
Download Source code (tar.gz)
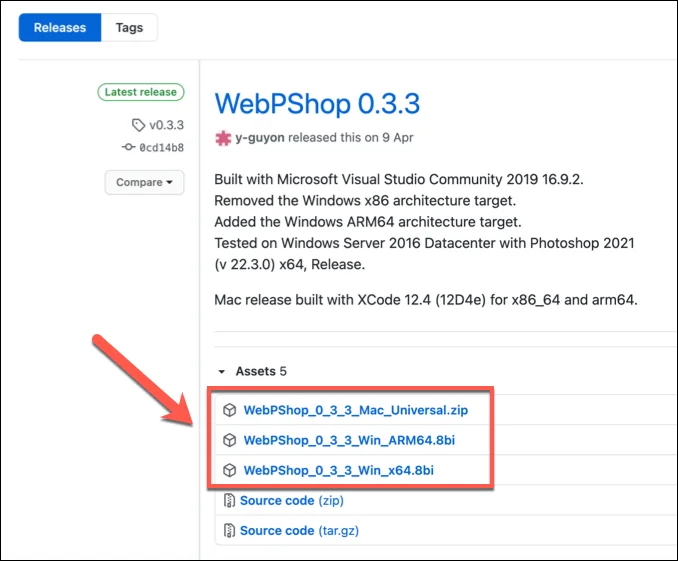pos(277,531)
